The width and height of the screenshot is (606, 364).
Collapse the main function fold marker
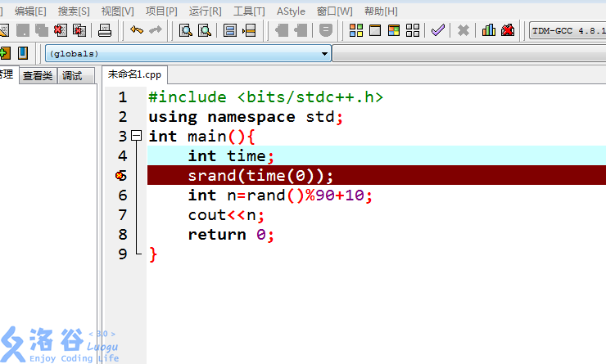(x=137, y=137)
